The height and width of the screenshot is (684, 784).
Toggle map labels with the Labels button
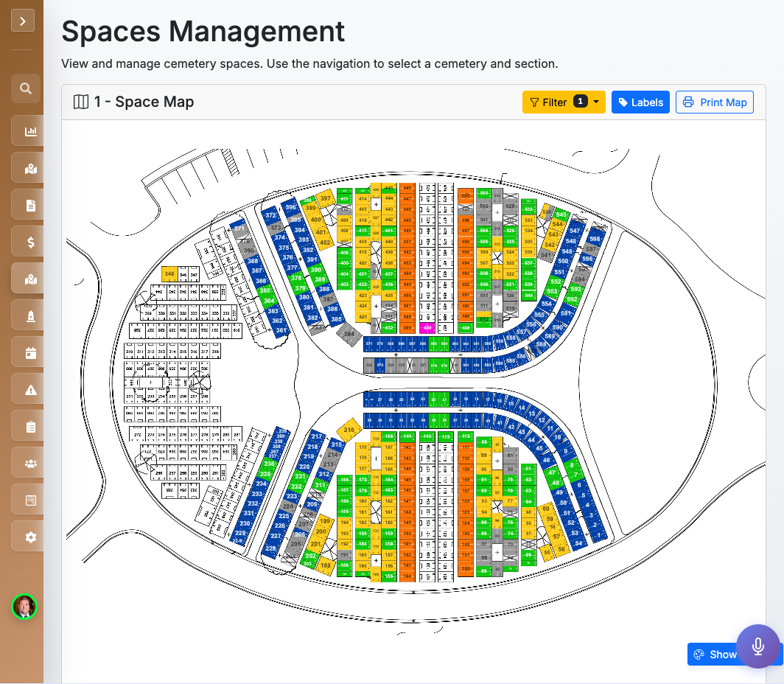coord(640,102)
